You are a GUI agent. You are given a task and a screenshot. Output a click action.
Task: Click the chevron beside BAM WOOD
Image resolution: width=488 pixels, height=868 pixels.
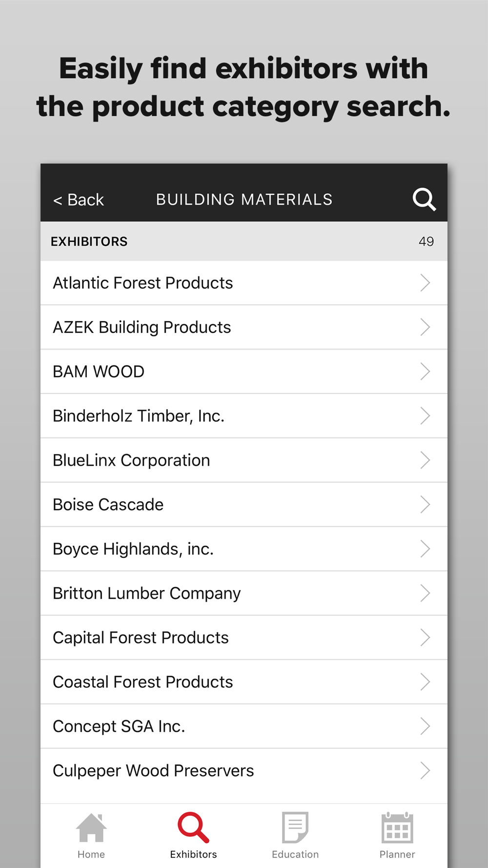click(425, 372)
